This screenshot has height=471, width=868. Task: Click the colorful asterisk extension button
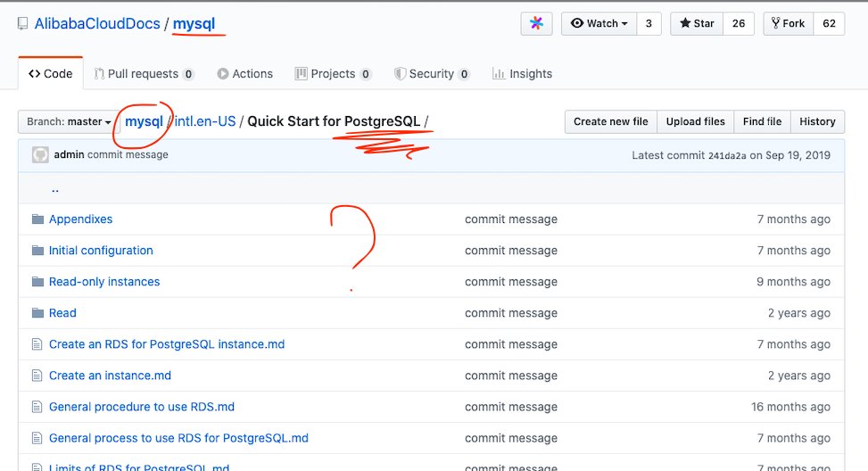(x=536, y=23)
